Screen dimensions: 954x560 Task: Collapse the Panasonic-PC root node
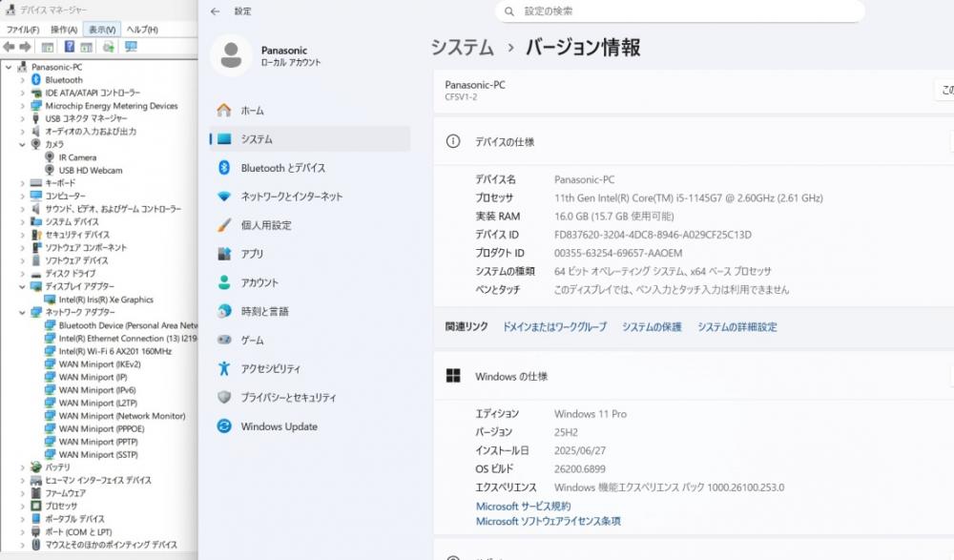9,67
